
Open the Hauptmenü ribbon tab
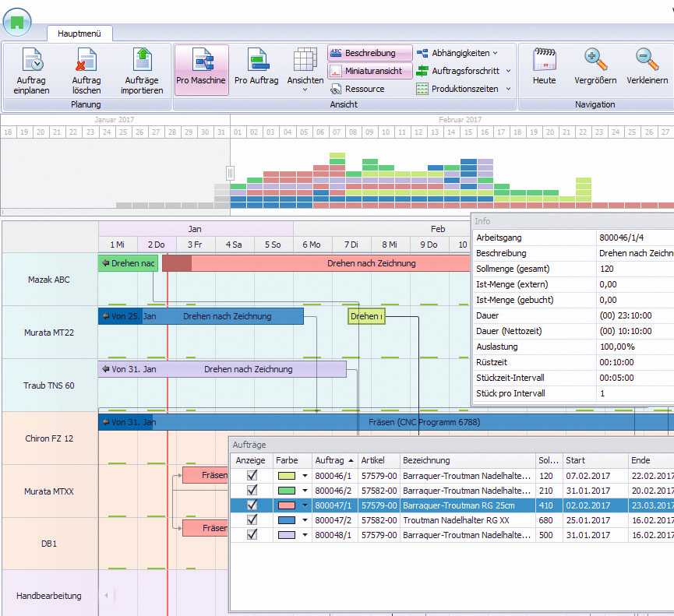click(79, 33)
